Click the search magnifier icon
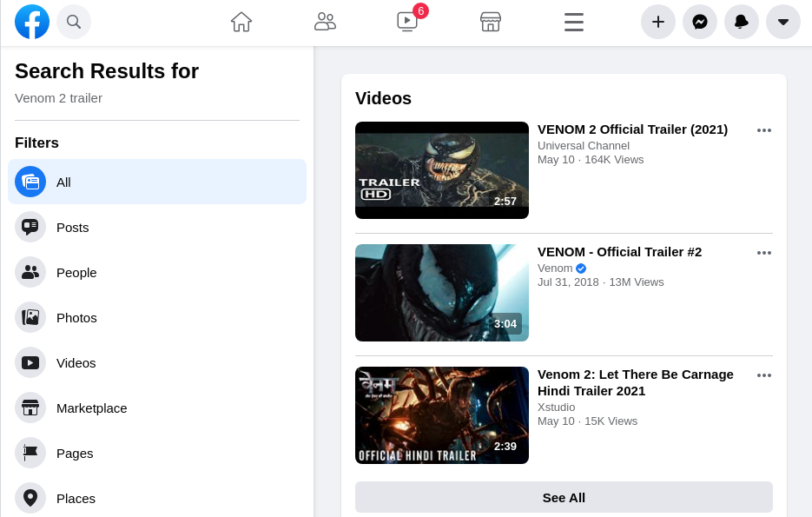 (x=74, y=22)
